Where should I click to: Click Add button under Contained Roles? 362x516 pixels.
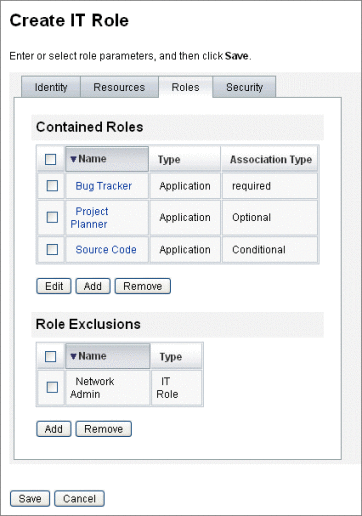[x=93, y=286]
